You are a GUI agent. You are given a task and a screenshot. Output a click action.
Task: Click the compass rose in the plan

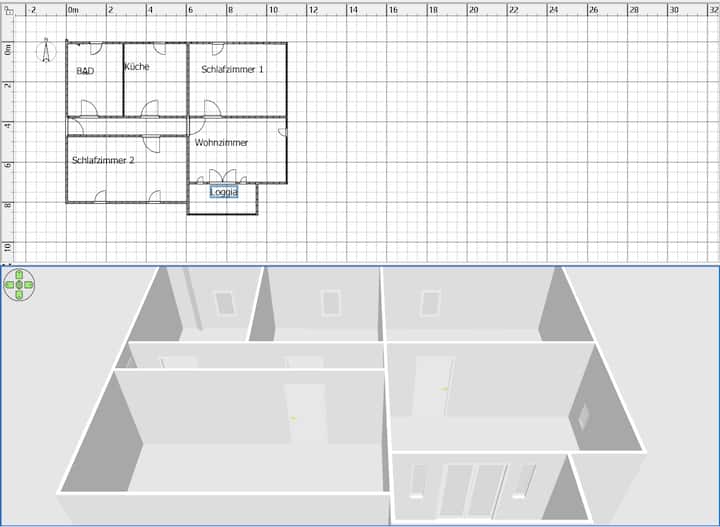pos(46,50)
